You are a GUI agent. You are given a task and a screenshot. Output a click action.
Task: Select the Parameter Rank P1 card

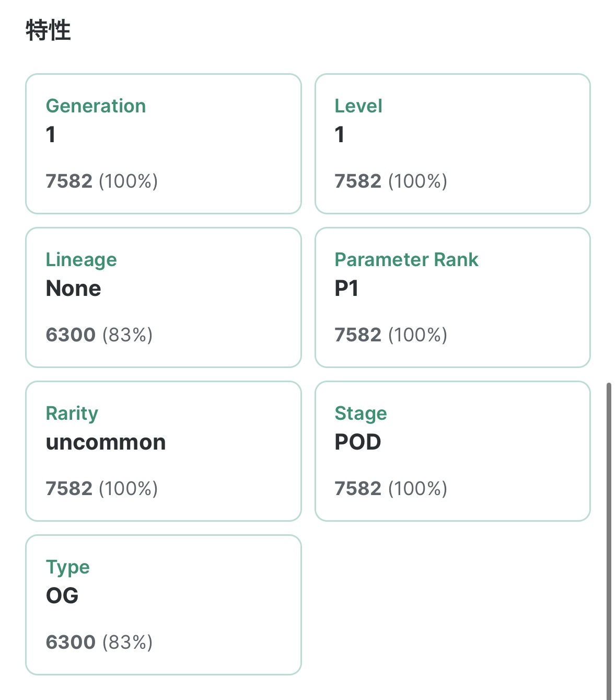(452, 297)
